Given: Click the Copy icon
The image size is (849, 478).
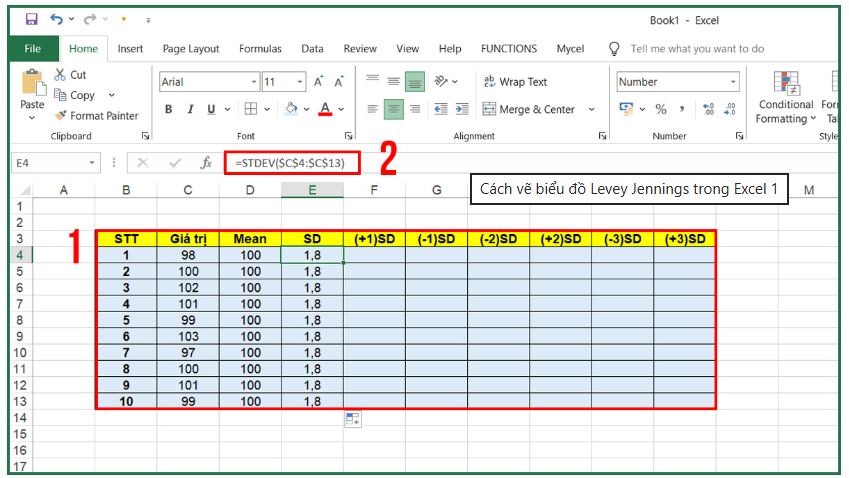Looking at the screenshot, I should coord(60,95).
